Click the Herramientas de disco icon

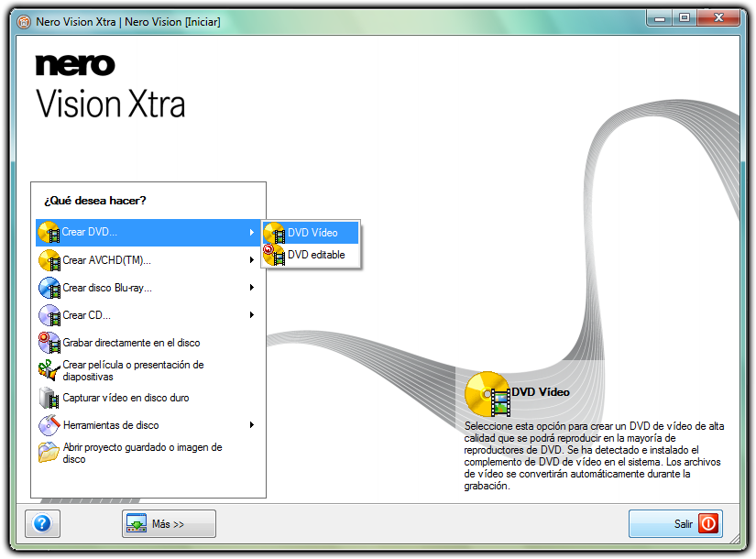[x=49, y=425]
